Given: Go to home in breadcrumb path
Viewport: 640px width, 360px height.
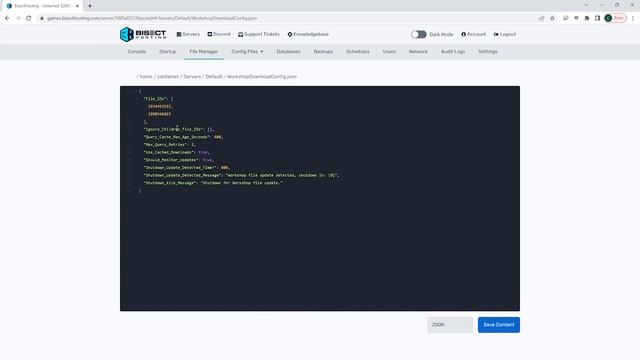Looking at the screenshot, I should pyautogui.click(x=146, y=76).
